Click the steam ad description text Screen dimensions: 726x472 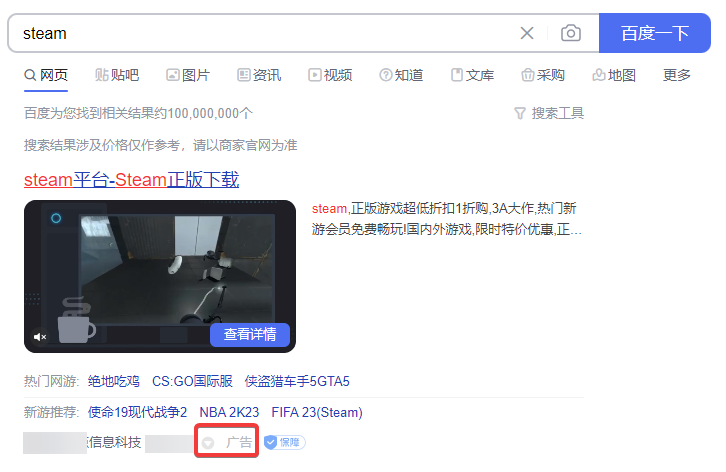coord(446,219)
